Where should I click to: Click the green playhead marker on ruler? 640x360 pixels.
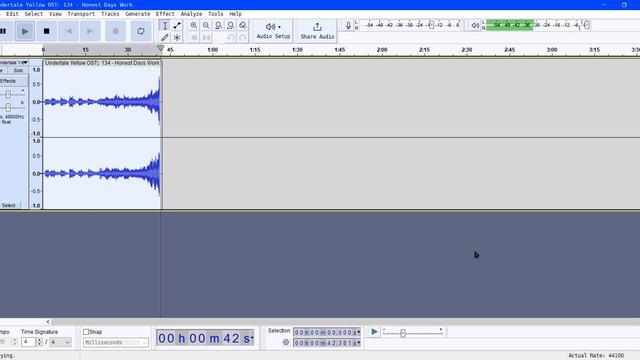160,49
